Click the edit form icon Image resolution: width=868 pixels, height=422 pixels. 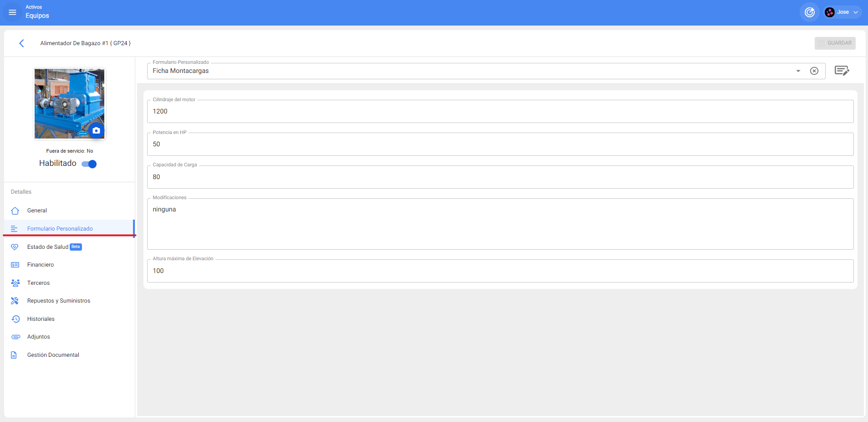click(841, 71)
